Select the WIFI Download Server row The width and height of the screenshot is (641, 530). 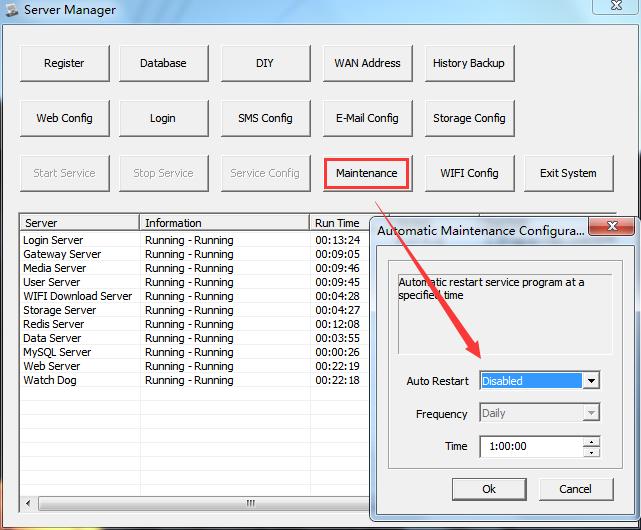pos(195,296)
